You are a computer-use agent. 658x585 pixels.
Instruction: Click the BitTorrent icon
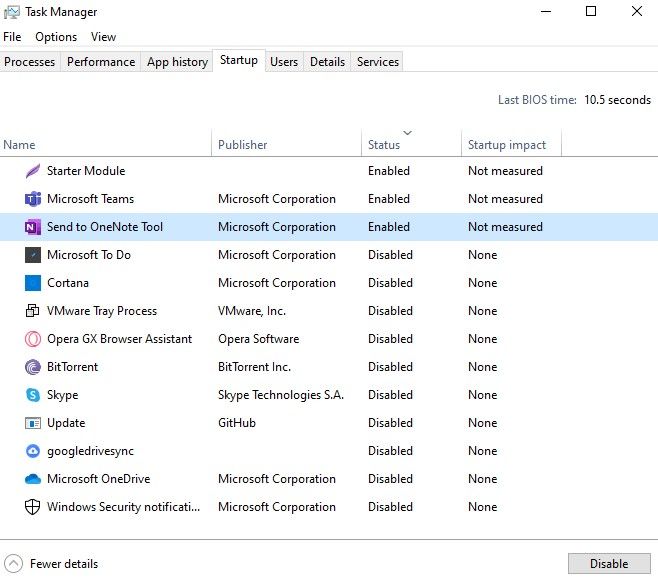[32, 367]
